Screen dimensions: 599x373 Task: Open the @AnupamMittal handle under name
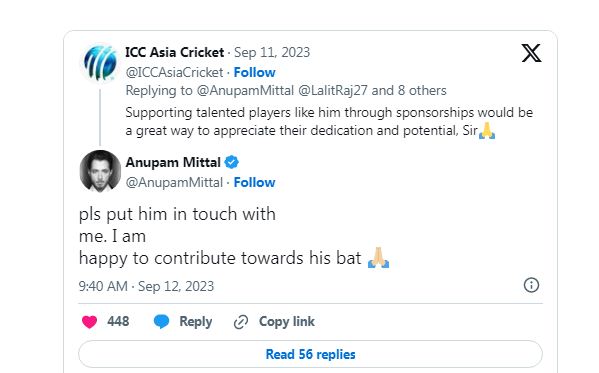(x=174, y=182)
